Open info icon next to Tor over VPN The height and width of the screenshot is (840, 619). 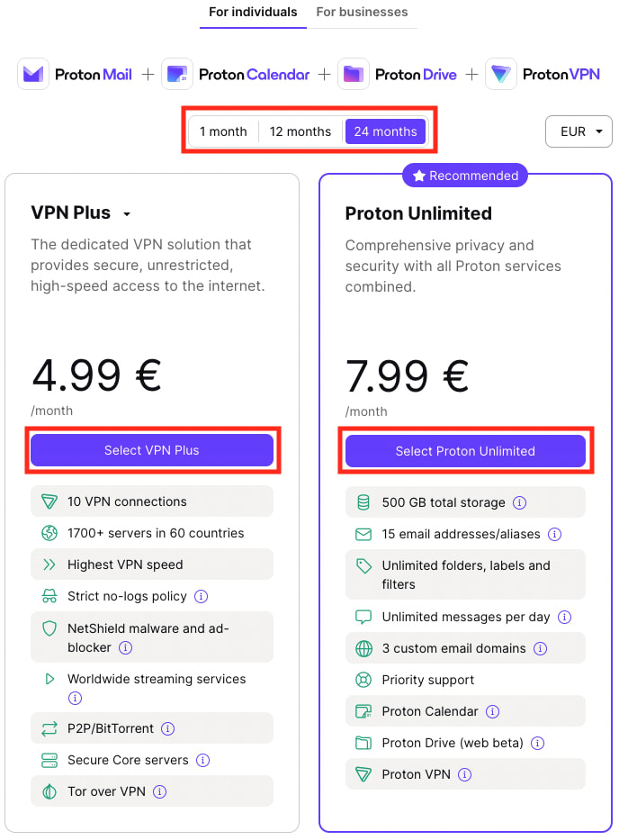(x=159, y=791)
